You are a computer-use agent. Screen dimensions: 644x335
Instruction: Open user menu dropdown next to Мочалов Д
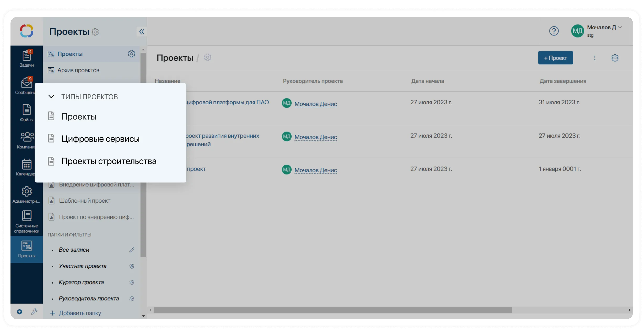point(620,28)
